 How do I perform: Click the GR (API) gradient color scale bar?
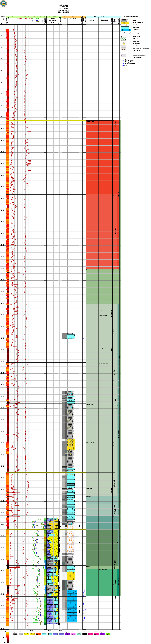(7, 638)
